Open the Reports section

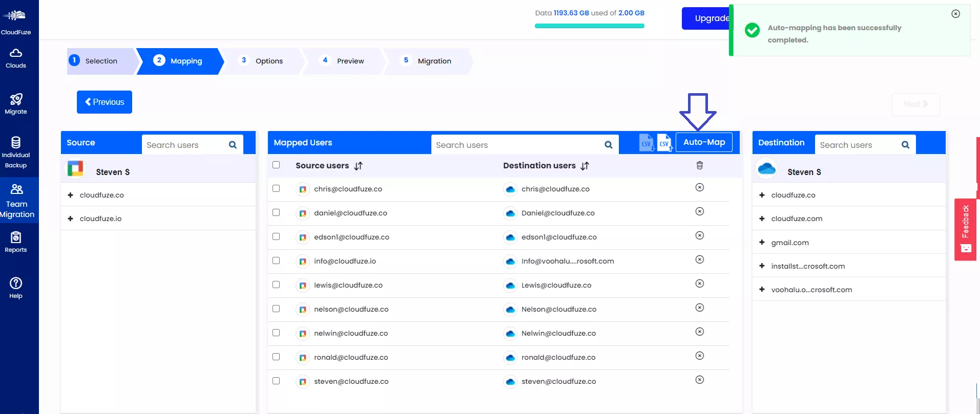point(16,242)
